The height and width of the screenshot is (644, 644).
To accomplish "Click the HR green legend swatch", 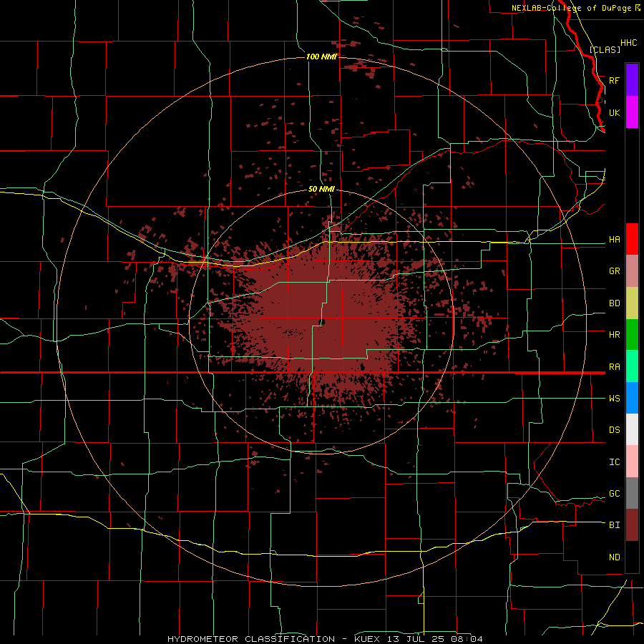I will 632,334.
